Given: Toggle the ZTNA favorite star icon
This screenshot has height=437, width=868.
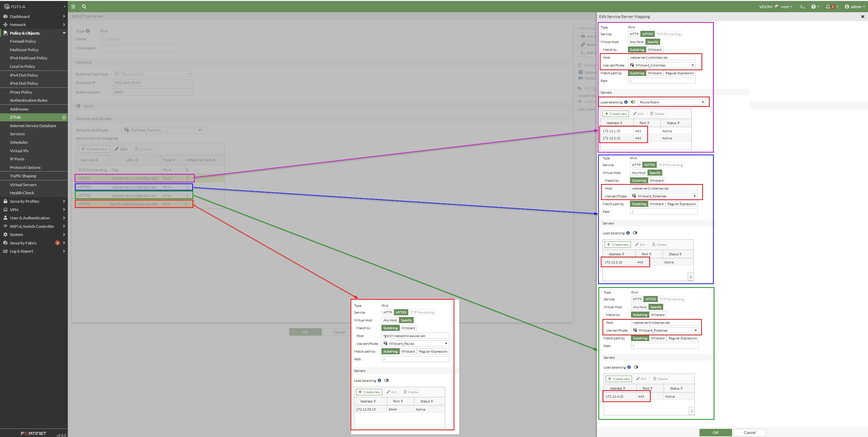Looking at the screenshot, I should point(64,117).
